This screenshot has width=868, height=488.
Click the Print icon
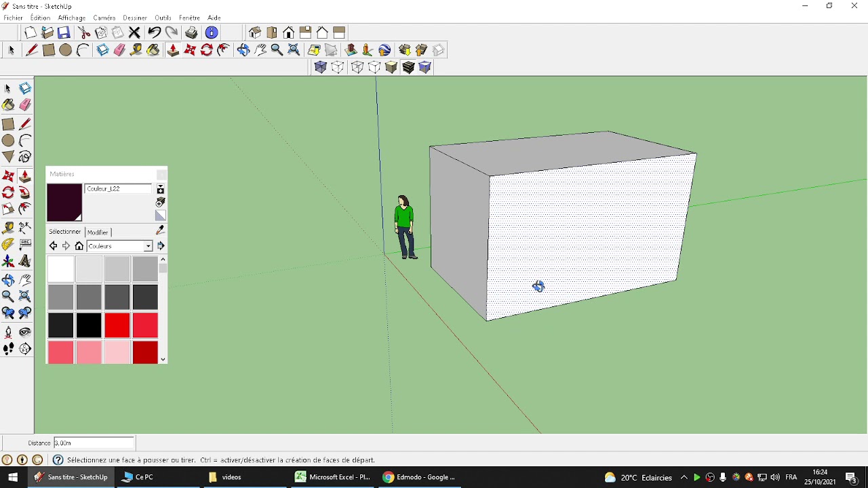tap(191, 33)
